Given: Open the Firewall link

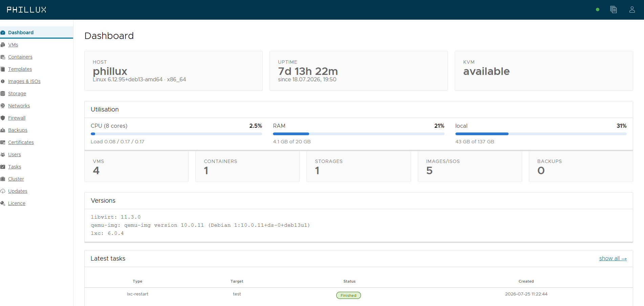Looking at the screenshot, I should tap(17, 118).
